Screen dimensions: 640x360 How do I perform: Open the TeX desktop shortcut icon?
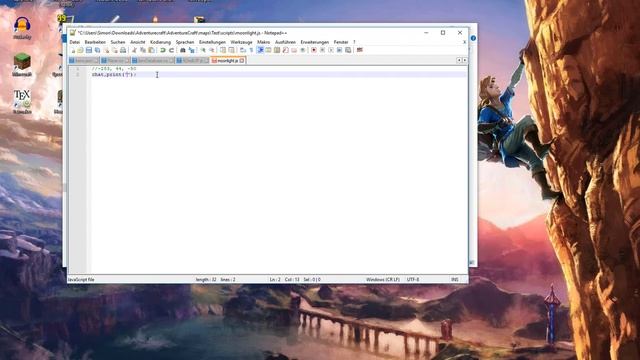coord(22,102)
